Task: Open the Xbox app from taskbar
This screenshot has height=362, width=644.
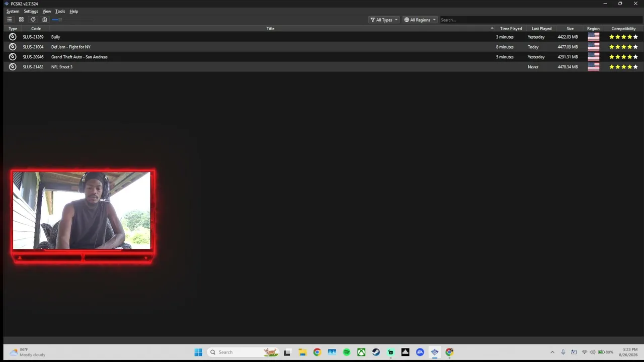Action: tap(361, 352)
